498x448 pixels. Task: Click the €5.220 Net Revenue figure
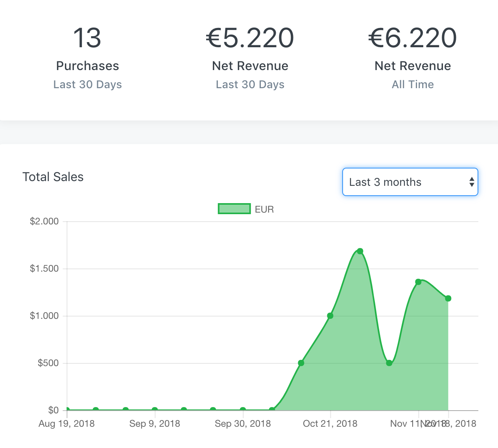(x=250, y=38)
